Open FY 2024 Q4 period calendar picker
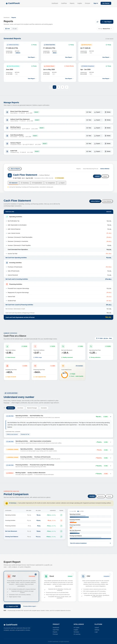The height and width of the screenshot is (644, 117). click(x=104, y=338)
